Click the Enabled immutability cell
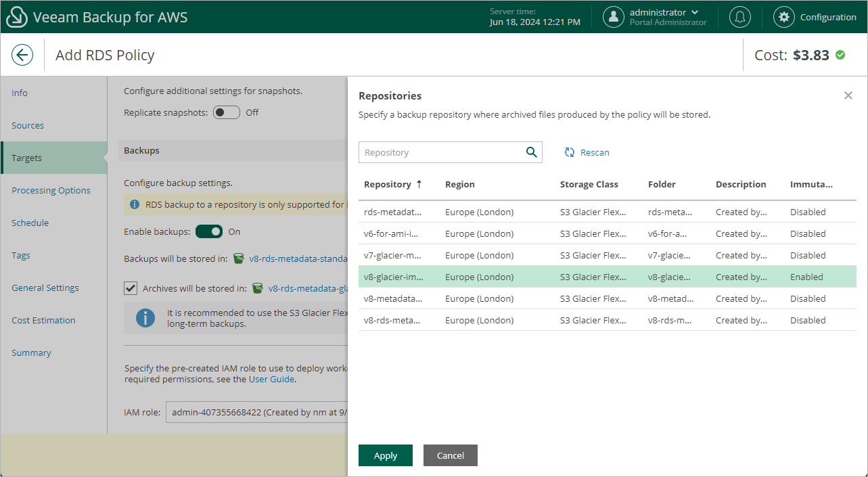Image resolution: width=868 pixels, height=477 pixels. coord(806,277)
